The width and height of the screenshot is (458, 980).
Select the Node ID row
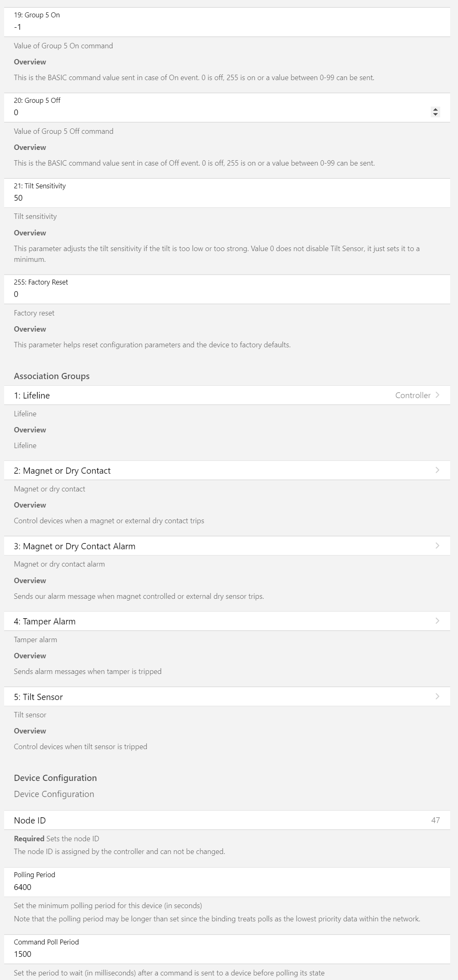(227, 820)
